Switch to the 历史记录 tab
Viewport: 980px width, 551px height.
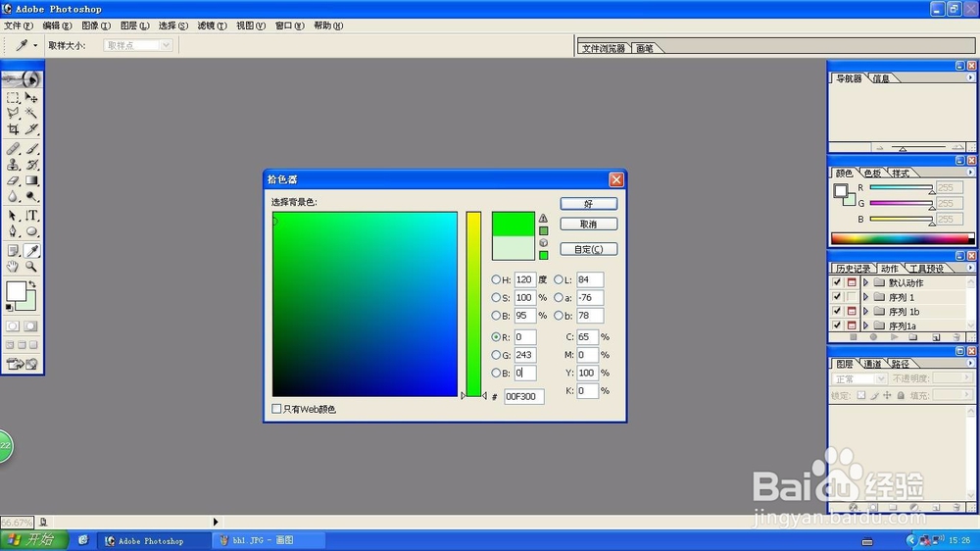(x=853, y=269)
